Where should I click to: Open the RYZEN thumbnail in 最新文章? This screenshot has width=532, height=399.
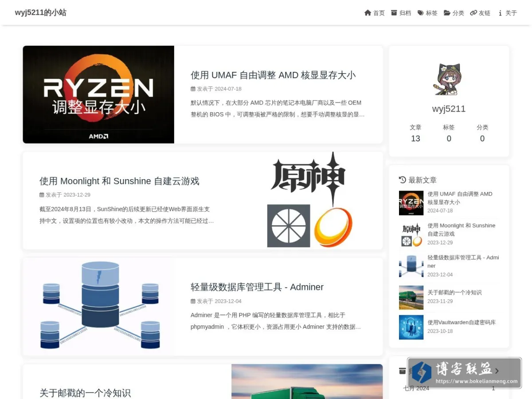click(x=411, y=203)
